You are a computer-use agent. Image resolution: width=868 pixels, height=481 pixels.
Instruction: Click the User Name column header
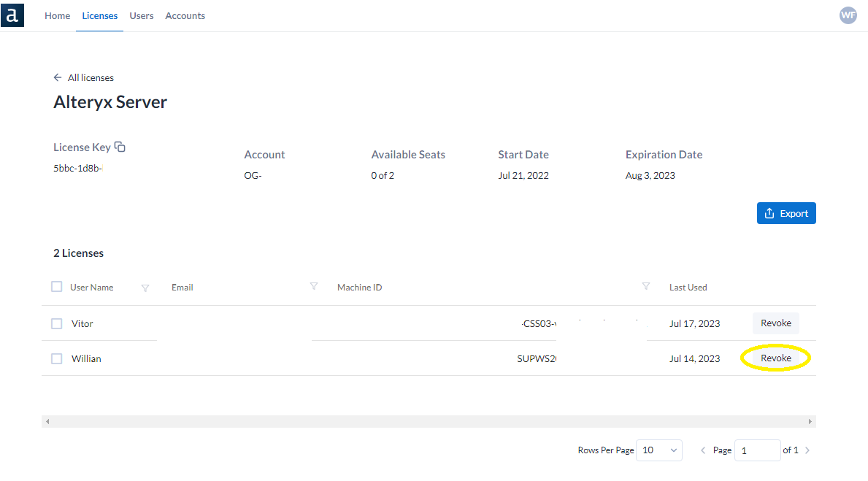point(92,288)
